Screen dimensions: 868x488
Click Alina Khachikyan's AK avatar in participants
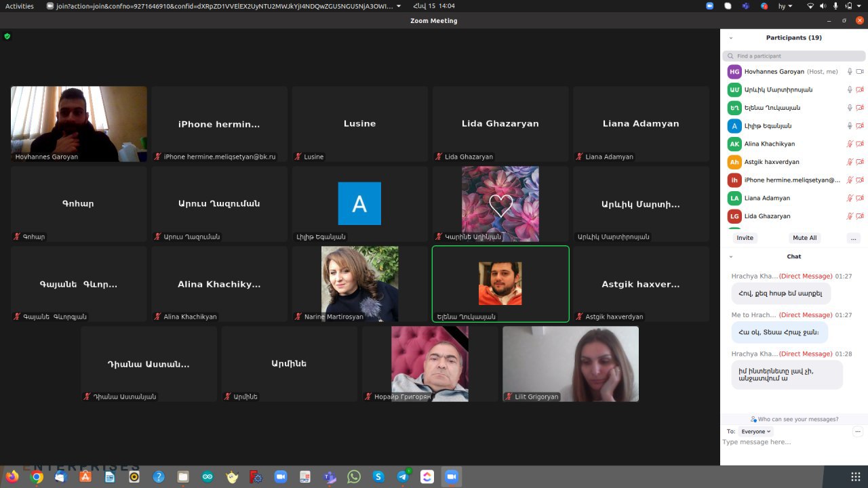coord(734,144)
